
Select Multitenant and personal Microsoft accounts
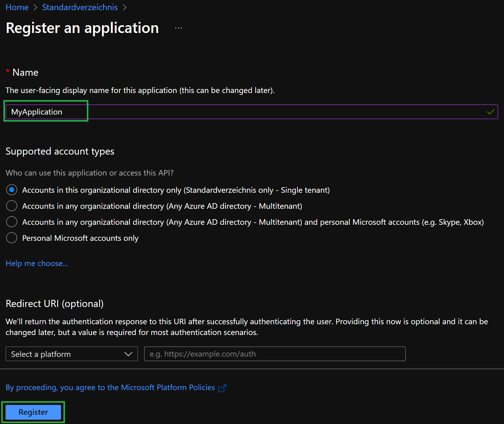tap(12, 222)
